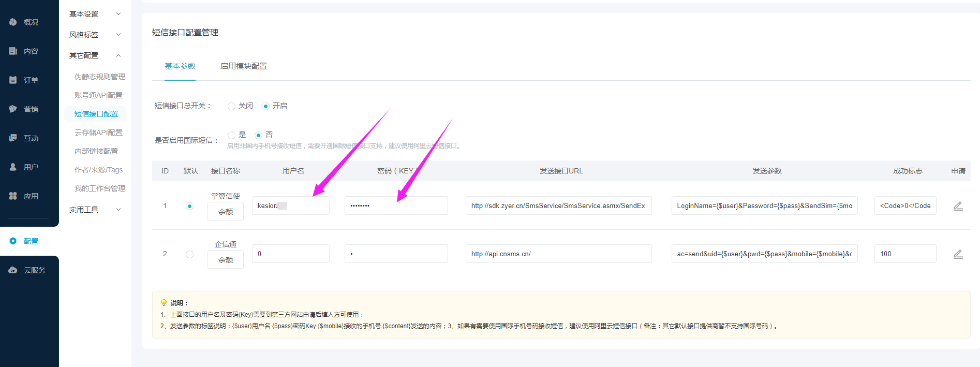Switch to the 启用模块配置 tab
The width and height of the screenshot is (980, 367).
(243, 66)
